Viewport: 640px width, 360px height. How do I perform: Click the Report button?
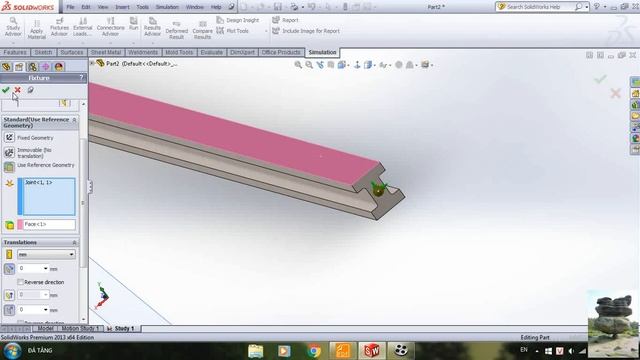[285, 20]
